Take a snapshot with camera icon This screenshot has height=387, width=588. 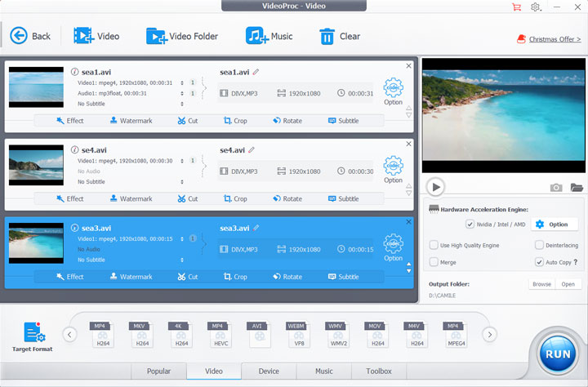[x=556, y=188]
